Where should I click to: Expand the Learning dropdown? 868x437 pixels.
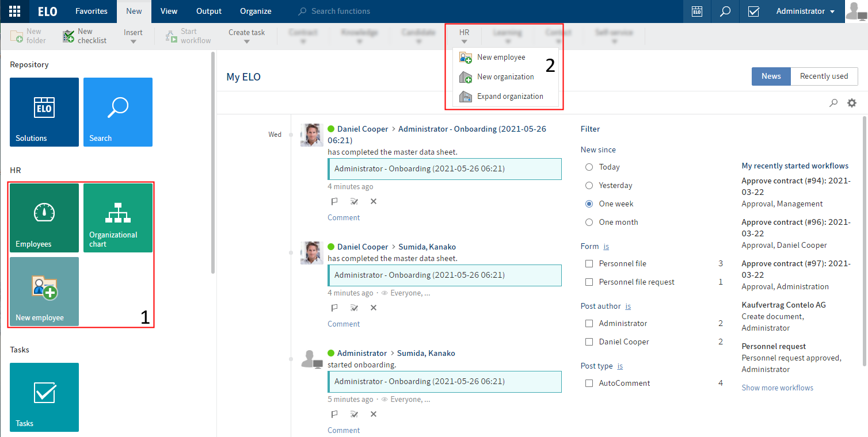pos(507,36)
